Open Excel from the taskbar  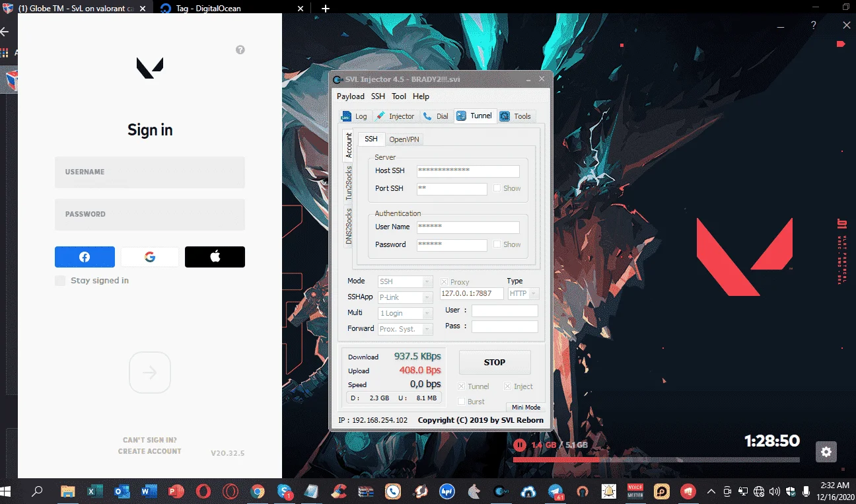[94, 491]
